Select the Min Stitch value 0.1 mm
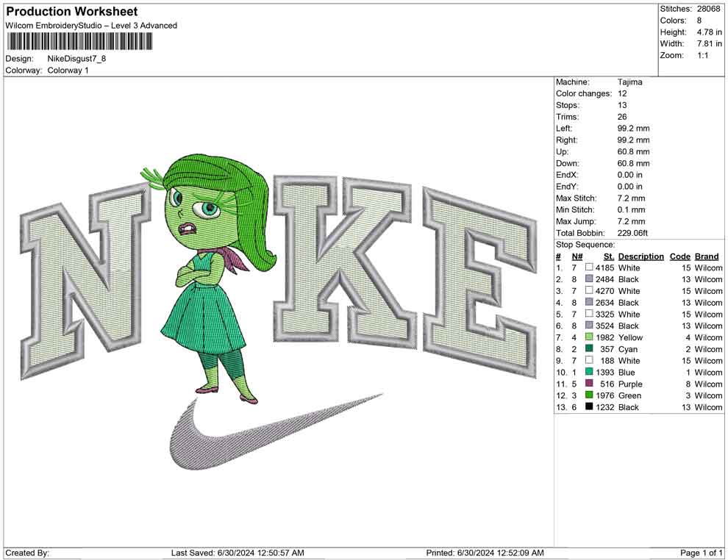728x560 pixels. pyautogui.click(x=631, y=209)
